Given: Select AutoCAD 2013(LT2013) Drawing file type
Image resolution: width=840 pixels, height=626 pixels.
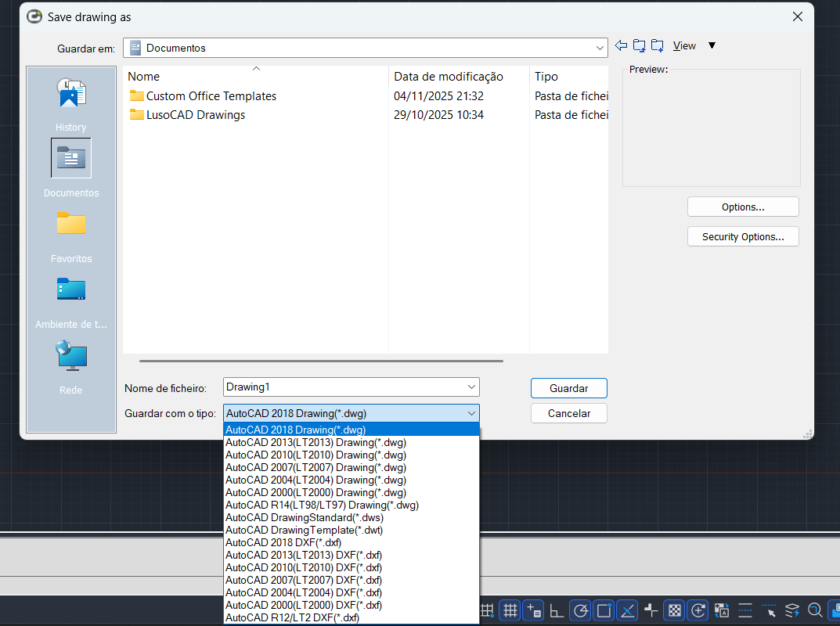Looking at the screenshot, I should [315, 442].
